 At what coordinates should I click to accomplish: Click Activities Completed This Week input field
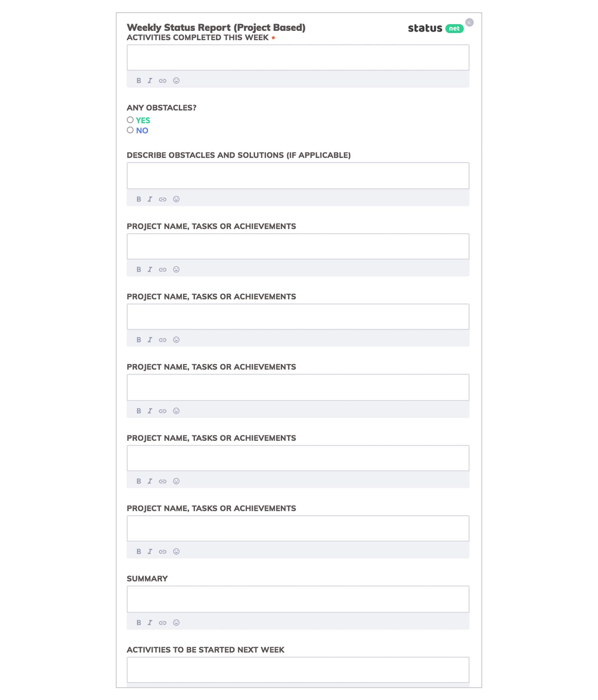point(298,57)
